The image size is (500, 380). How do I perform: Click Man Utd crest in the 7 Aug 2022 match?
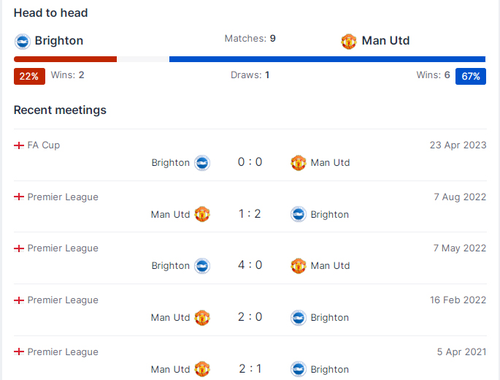[x=202, y=214]
